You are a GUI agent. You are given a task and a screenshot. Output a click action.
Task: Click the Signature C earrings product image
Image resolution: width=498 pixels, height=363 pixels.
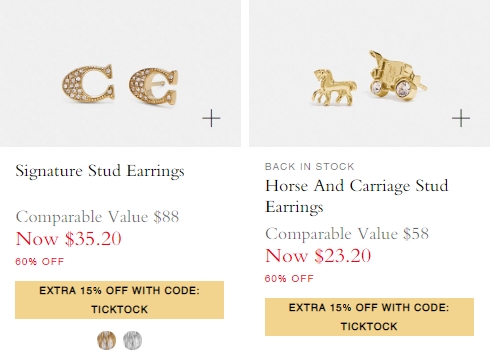(120, 73)
